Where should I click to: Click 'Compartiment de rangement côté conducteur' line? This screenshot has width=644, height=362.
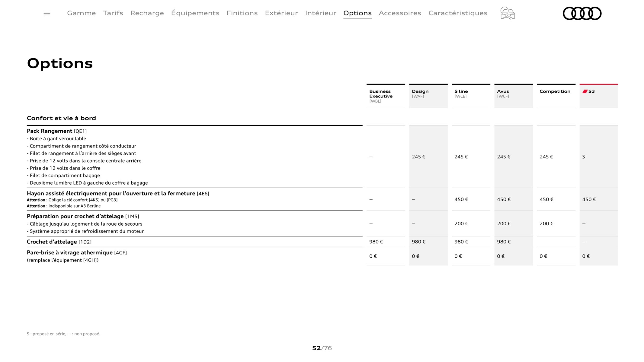[82, 146]
